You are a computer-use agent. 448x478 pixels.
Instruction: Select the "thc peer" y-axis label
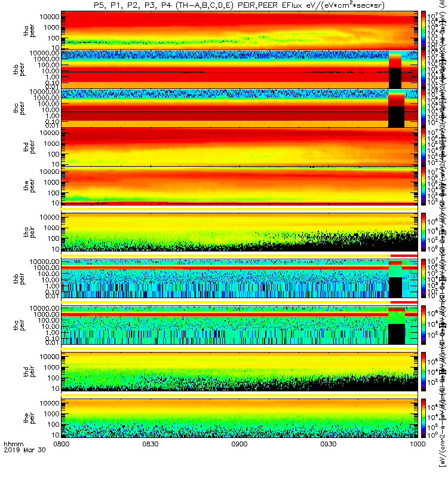(x=19, y=108)
